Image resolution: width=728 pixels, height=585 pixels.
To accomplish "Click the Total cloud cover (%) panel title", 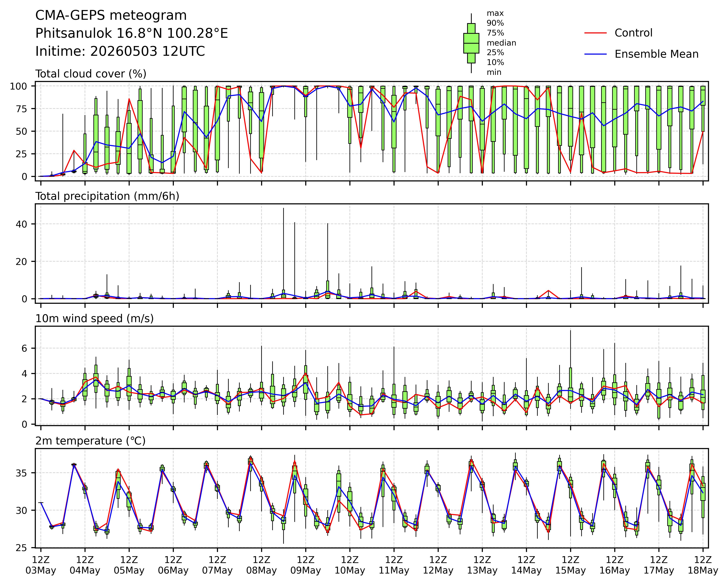I will tap(91, 74).
